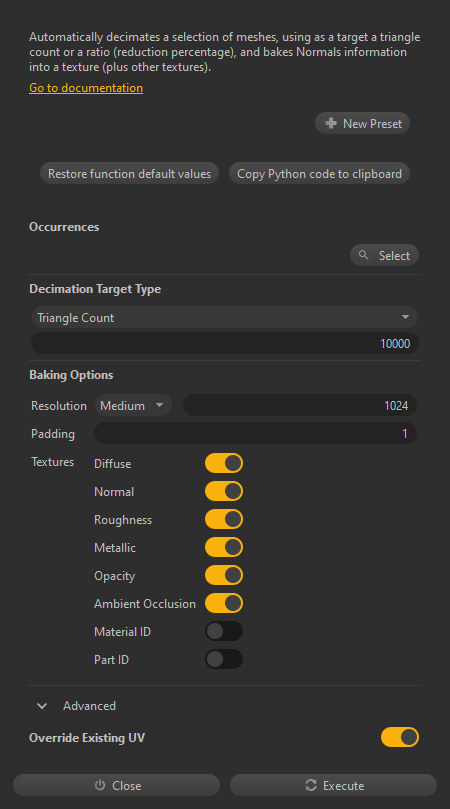Screen dimensions: 450x809
Task: Enable the Material ID toggle
Action: pos(224,631)
